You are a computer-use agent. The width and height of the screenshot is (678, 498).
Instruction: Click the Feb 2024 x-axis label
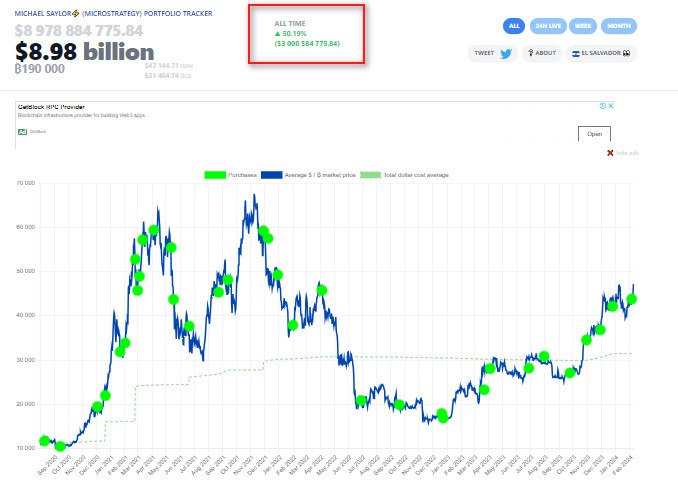click(x=623, y=465)
